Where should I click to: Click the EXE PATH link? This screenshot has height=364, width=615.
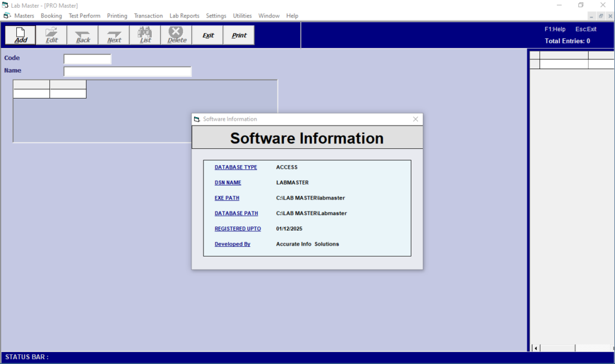coord(226,198)
